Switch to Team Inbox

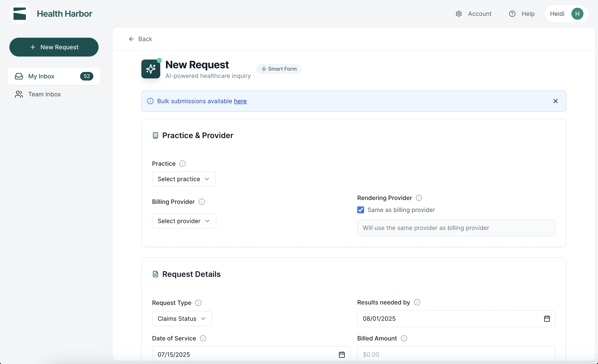(44, 94)
